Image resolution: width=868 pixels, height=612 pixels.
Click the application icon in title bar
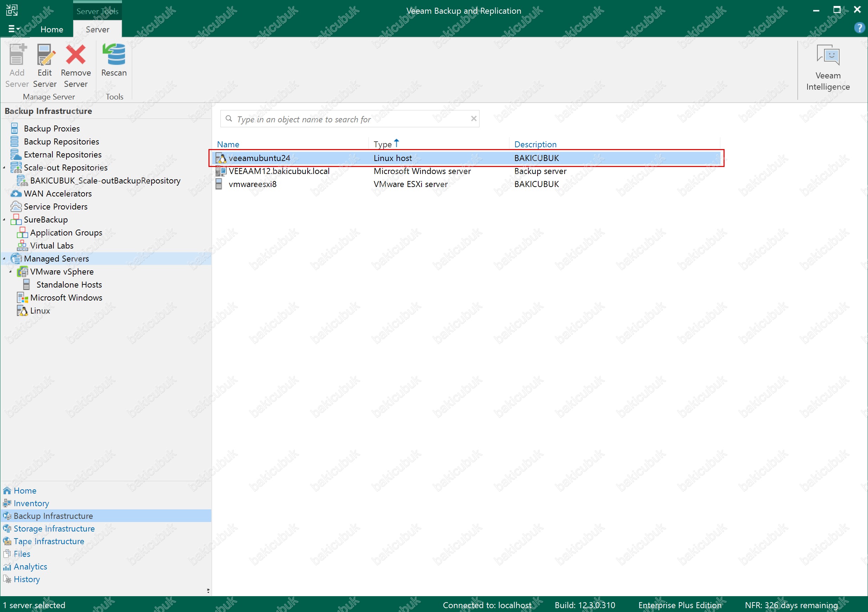(12, 10)
